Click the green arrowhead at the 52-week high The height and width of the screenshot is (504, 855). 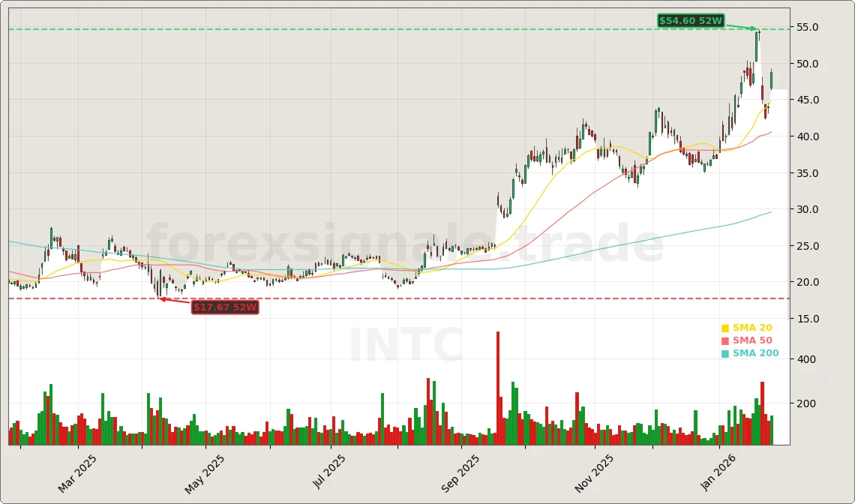tap(754, 29)
